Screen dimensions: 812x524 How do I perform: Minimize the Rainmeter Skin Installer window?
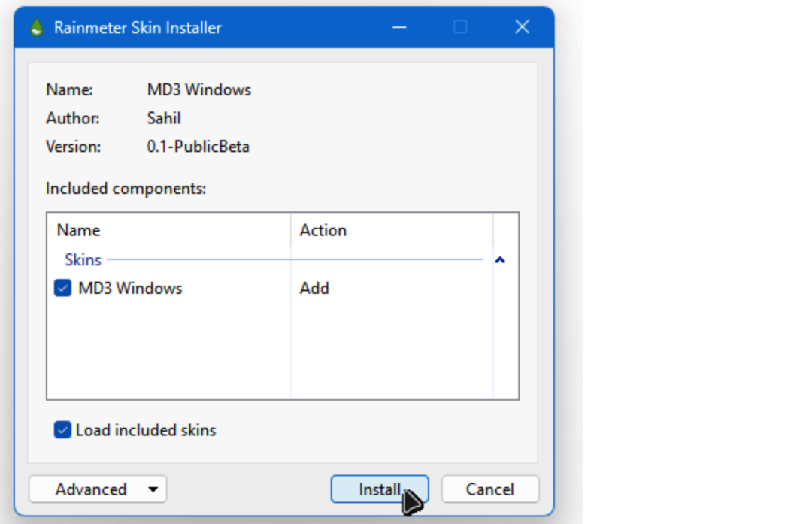click(400, 28)
